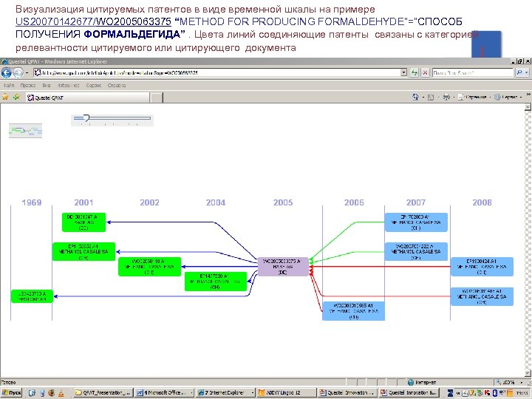This screenshot has height=399, width=532.
Task: Open the US20070142677/WO2005063375 hyperlink in the slide title
Action: pos(93,21)
